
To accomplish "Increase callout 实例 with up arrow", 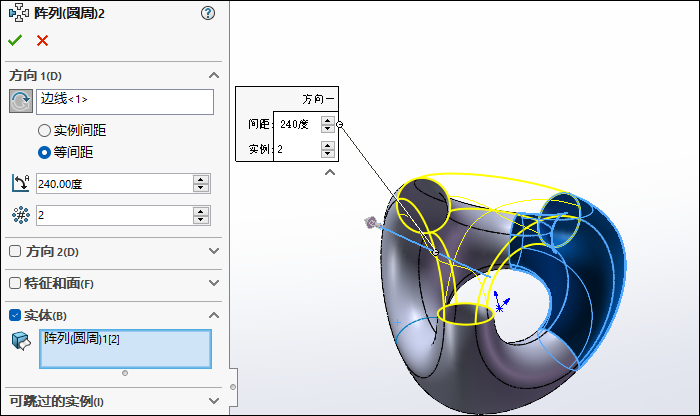I will click(328, 145).
